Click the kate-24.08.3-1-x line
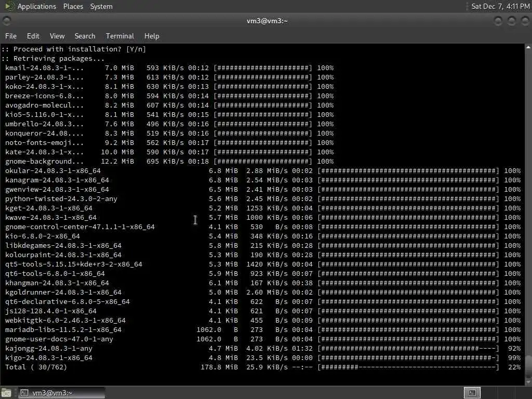The width and height of the screenshot is (532, 399). coord(169,152)
